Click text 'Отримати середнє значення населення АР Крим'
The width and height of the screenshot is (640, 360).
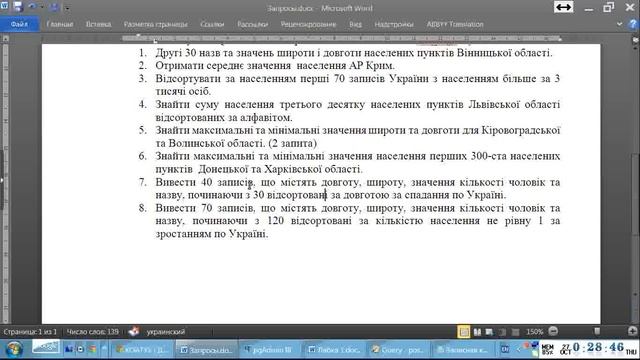pyautogui.click(x=275, y=66)
